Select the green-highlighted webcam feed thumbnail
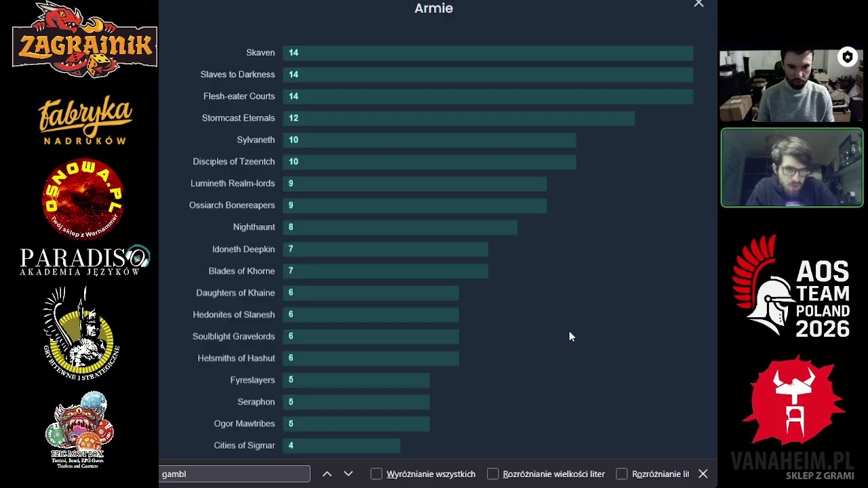 [791, 167]
